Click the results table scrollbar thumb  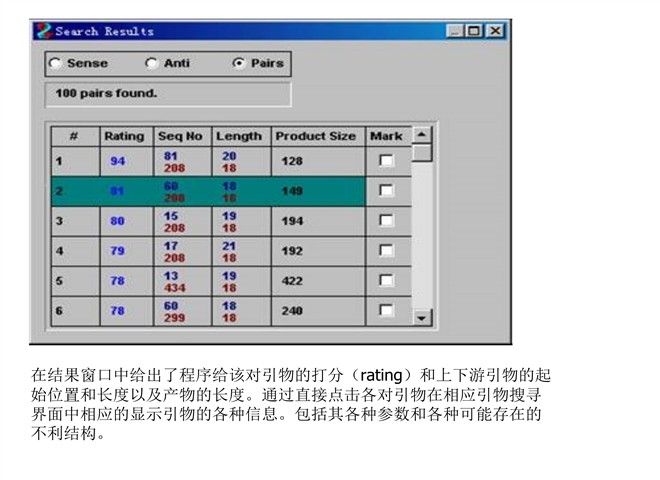click(x=423, y=154)
